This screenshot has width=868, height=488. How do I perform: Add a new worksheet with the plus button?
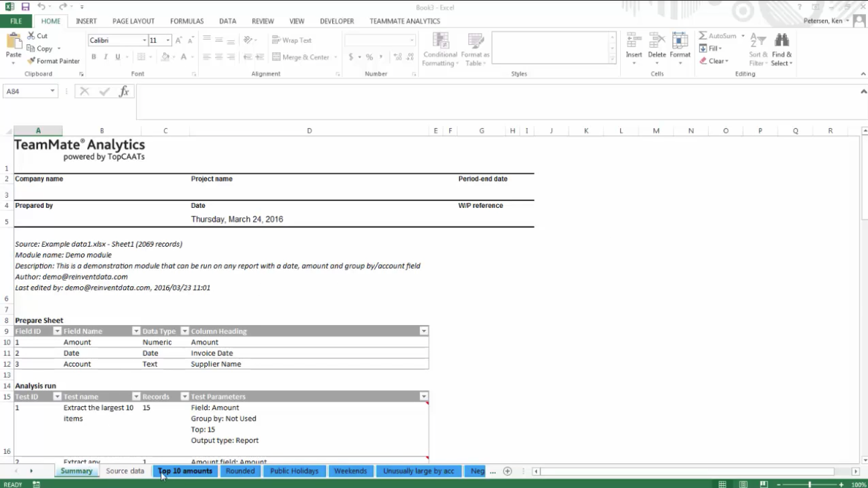(x=509, y=471)
